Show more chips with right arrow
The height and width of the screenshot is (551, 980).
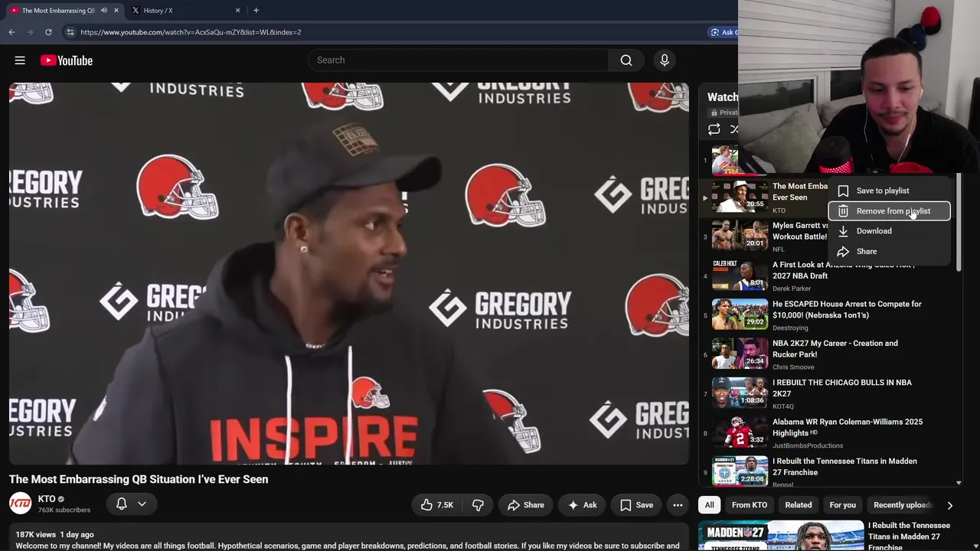949,505
